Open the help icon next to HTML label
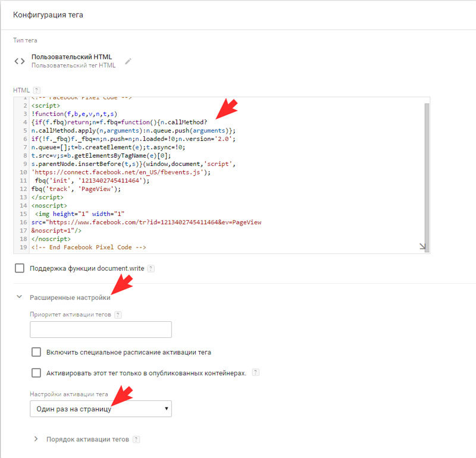 coord(37,90)
